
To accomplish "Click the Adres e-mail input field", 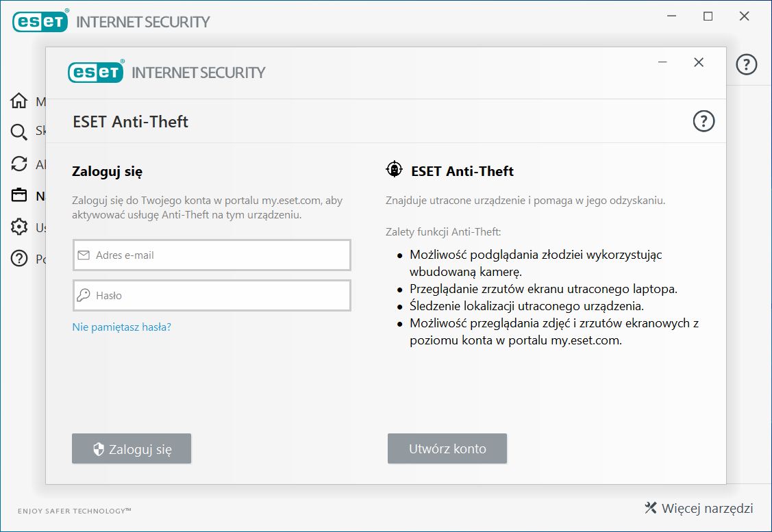I will tap(212, 255).
